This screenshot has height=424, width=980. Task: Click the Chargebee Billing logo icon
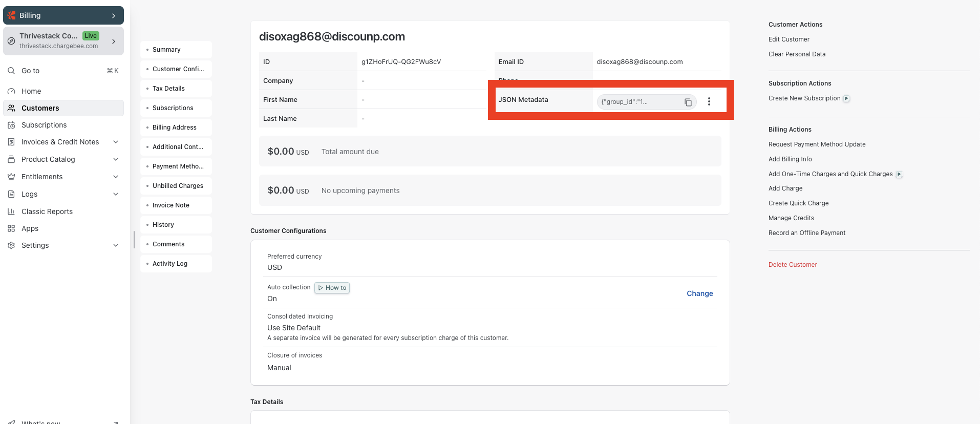click(x=11, y=15)
